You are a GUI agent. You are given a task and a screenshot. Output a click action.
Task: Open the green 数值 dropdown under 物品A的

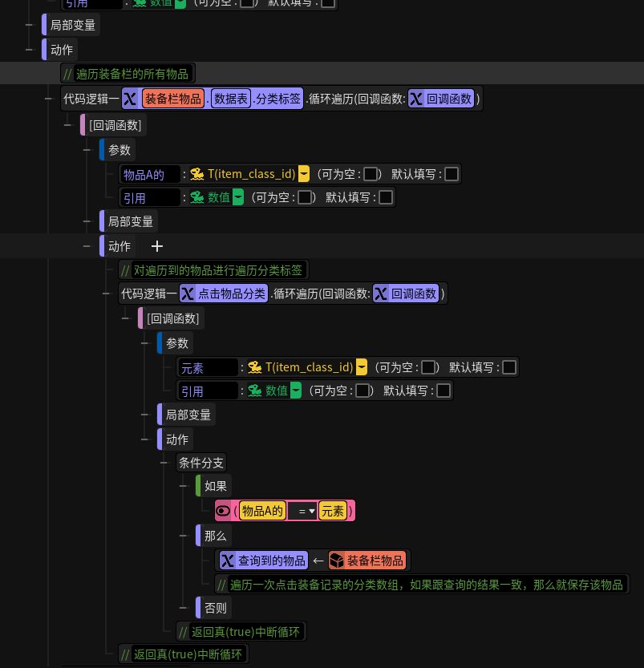tap(238, 197)
